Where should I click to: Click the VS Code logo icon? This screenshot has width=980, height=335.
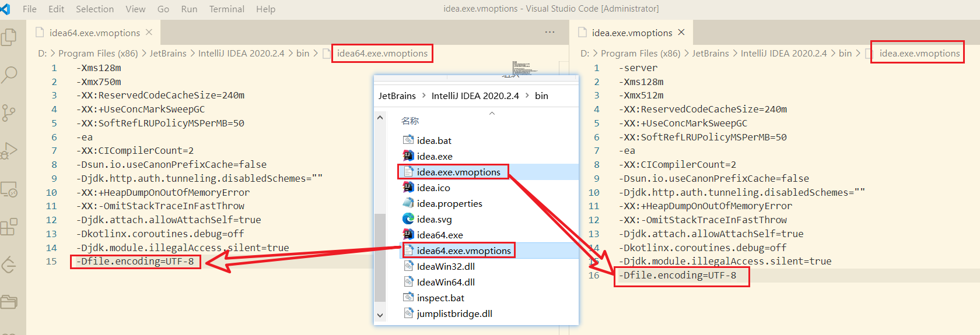5,9
